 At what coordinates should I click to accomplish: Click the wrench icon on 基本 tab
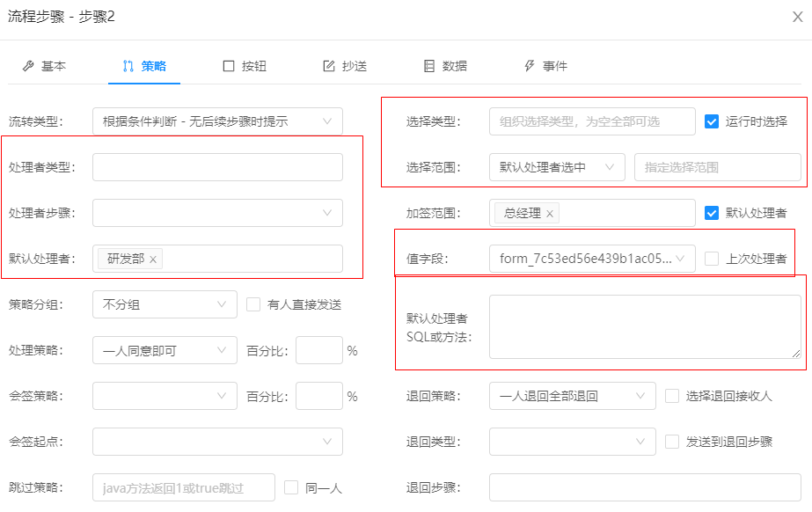[28, 66]
